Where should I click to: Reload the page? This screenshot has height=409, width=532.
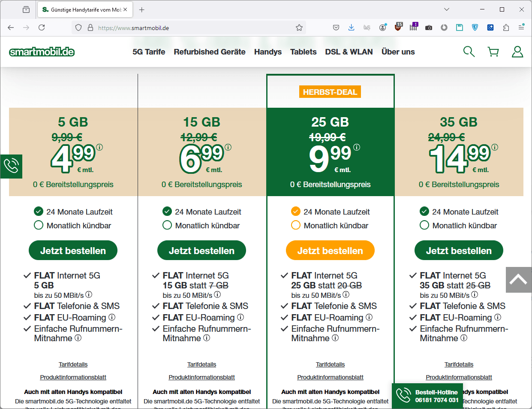[x=42, y=27]
